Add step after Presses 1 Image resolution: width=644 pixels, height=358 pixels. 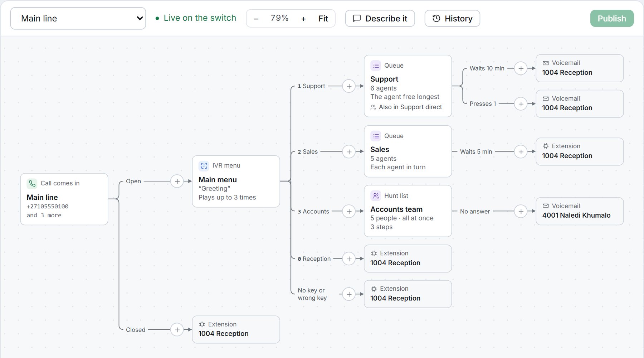(x=521, y=104)
